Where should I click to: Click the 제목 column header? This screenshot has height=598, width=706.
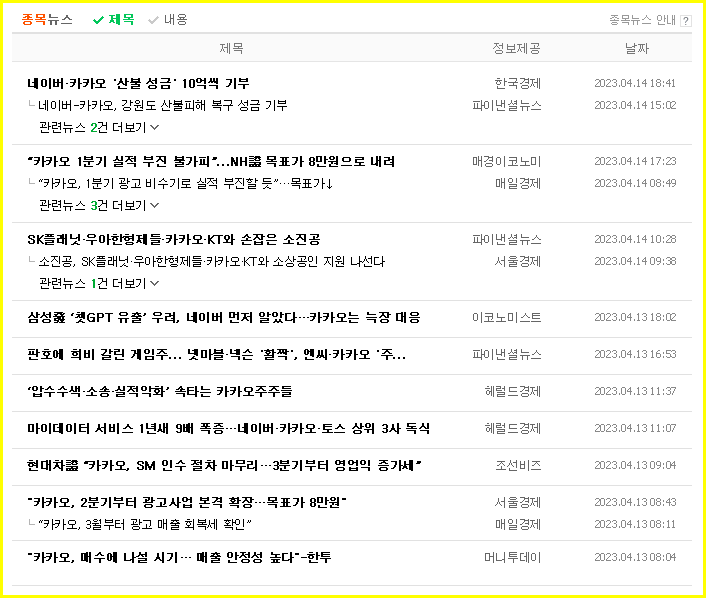pos(231,48)
